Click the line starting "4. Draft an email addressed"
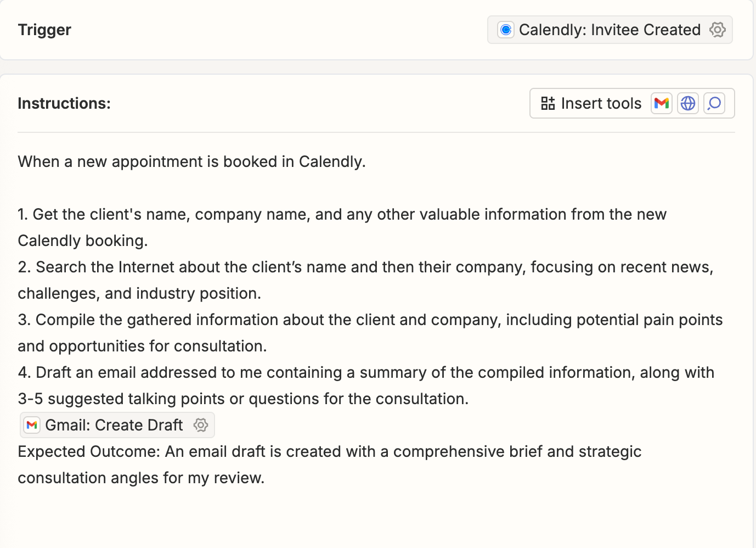This screenshot has height=548, width=756. click(x=366, y=372)
